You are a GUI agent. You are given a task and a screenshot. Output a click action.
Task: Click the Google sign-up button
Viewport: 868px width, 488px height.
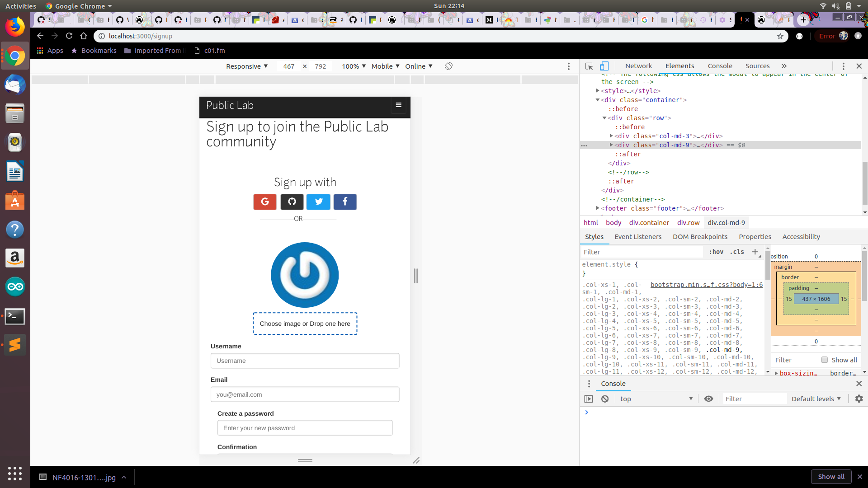265,202
